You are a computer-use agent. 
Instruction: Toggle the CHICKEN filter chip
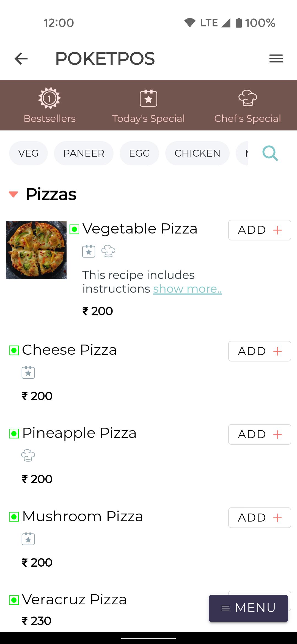pos(197,153)
